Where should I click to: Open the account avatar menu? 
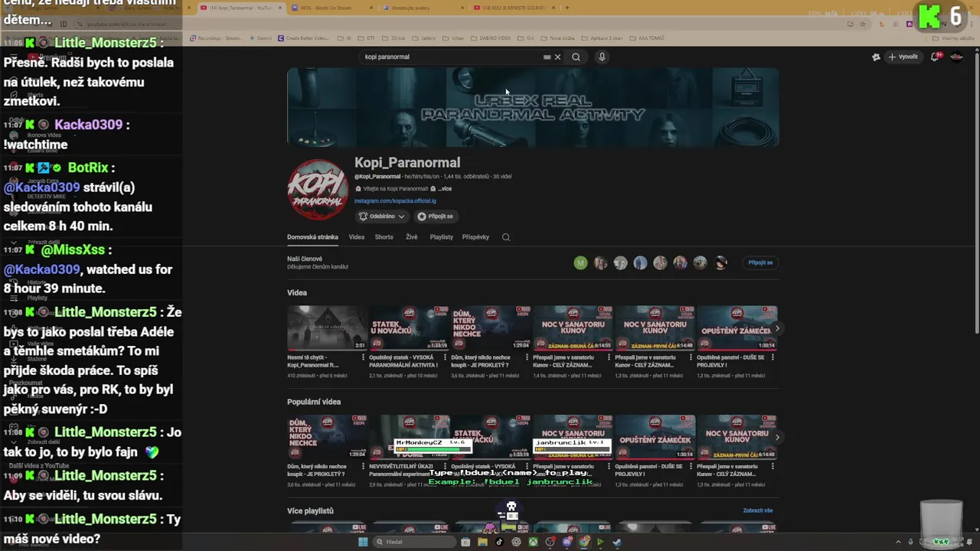pyautogui.click(x=956, y=57)
